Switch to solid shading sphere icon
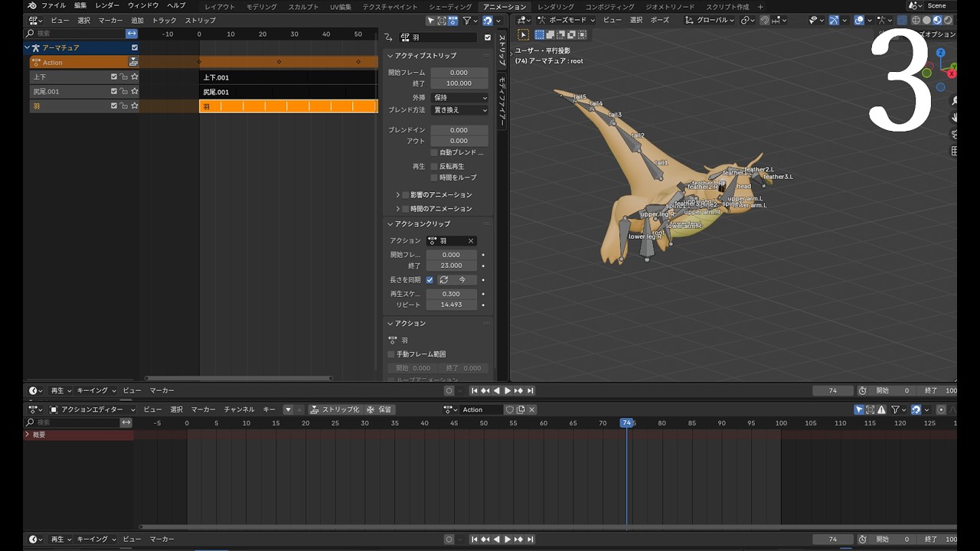The width and height of the screenshot is (980, 551). 926,21
